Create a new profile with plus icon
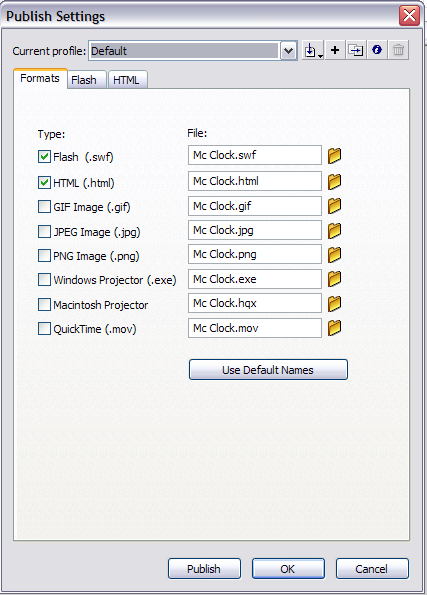Screen dimensions: 427x595 (335, 50)
